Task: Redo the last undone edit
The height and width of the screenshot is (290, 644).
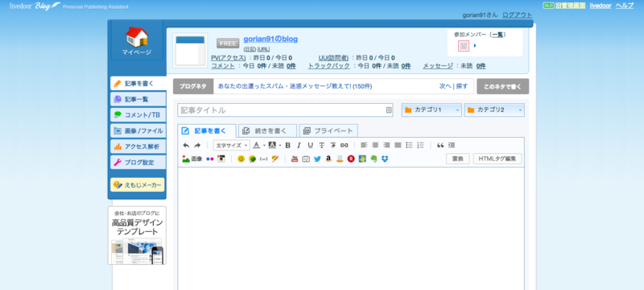Action: coord(197,146)
